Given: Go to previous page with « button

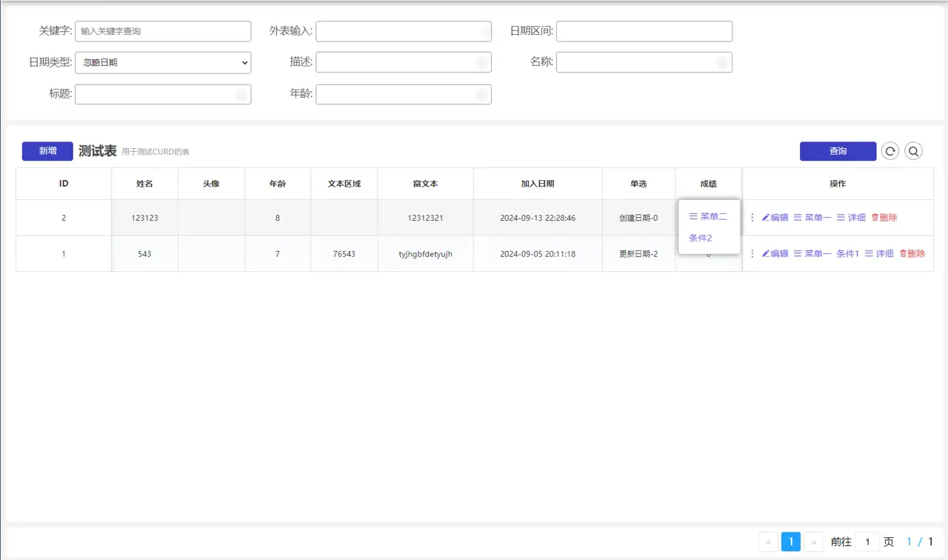Looking at the screenshot, I should pos(768,542).
